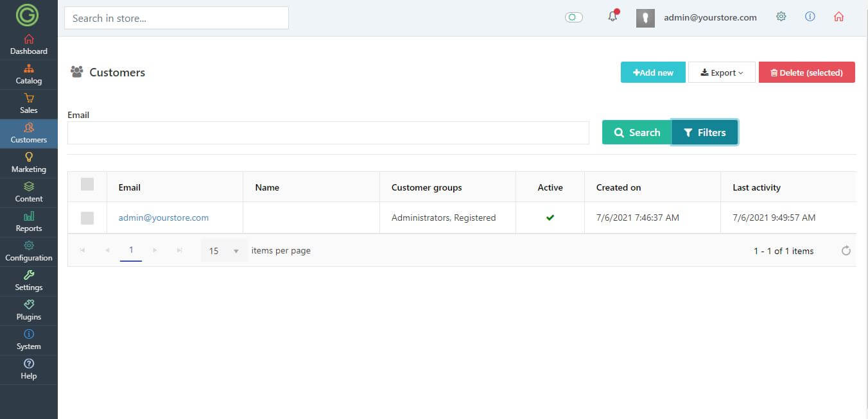Click the red home icon in top bar
This screenshot has width=868, height=419.
[838, 17]
